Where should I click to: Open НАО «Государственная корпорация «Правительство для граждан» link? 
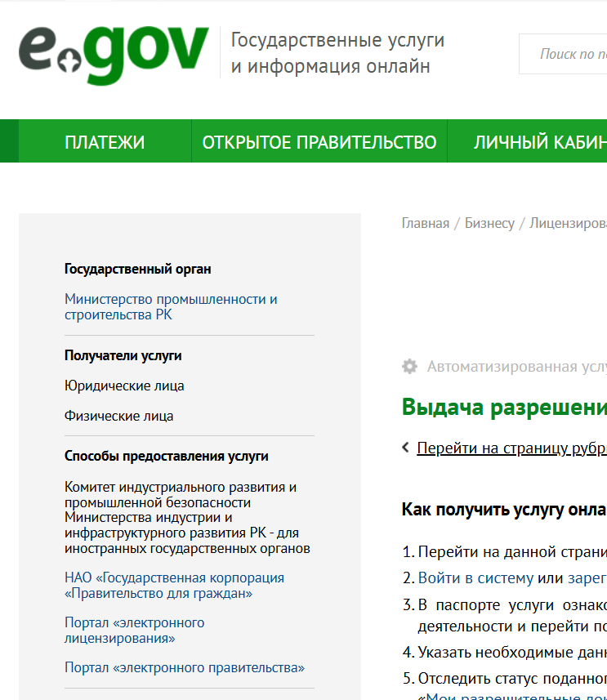click(x=174, y=586)
